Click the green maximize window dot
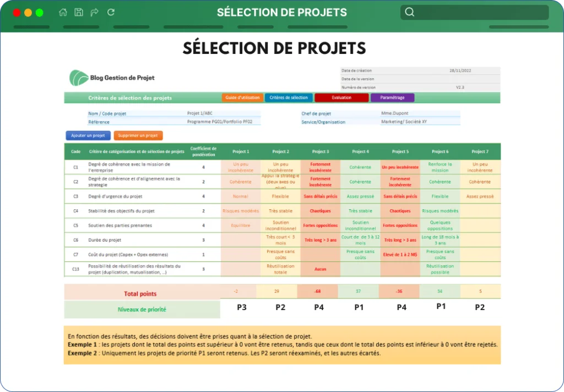 coord(40,13)
